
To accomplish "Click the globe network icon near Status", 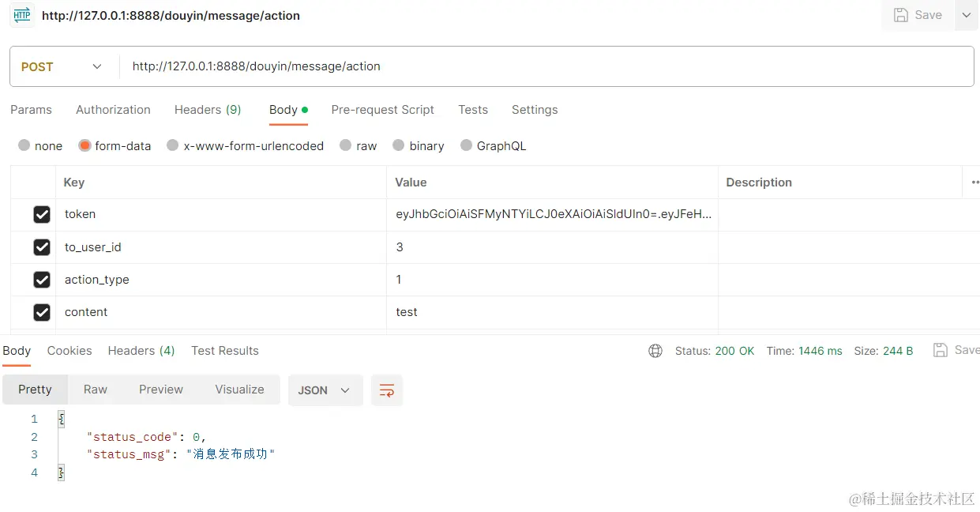I will coord(655,351).
